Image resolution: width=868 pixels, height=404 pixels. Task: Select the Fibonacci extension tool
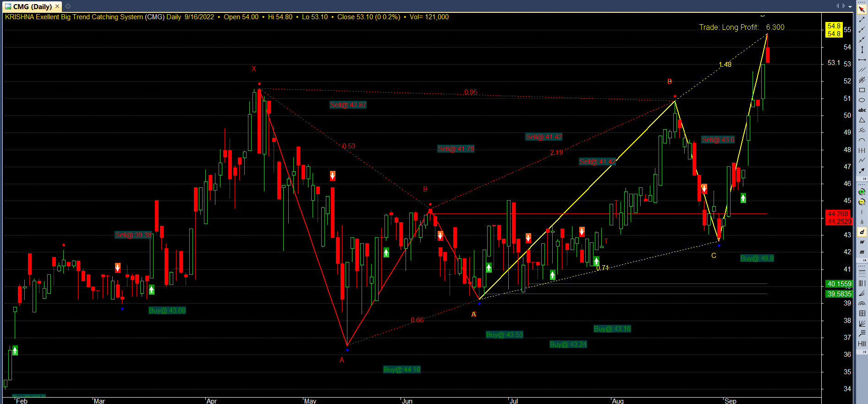click(862, 333)
